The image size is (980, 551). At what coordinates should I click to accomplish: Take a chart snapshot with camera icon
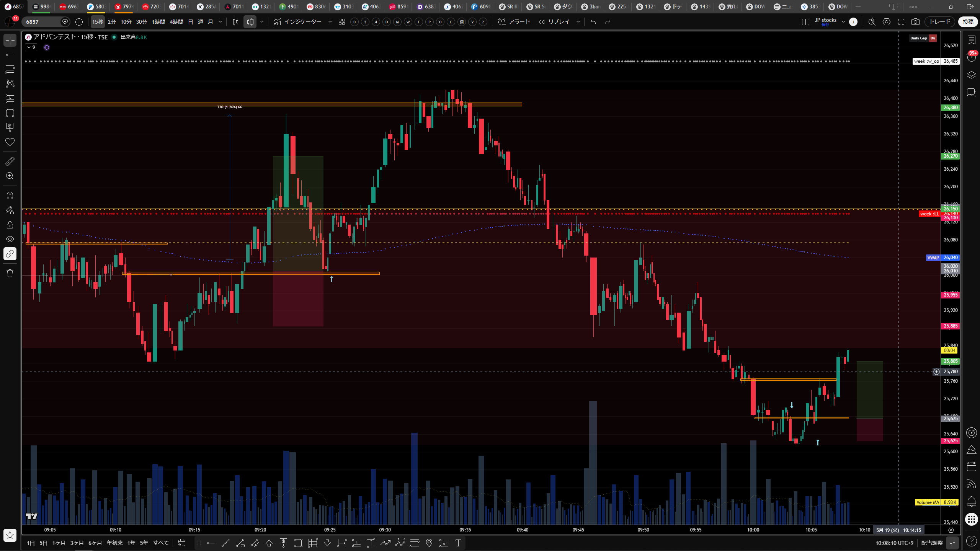point(915,22)
